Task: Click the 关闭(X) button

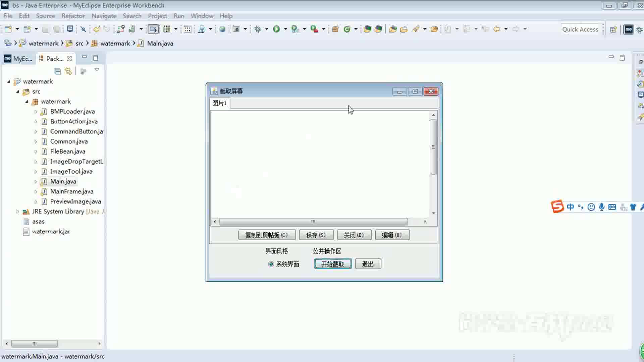Action: [x=354, y=235]
